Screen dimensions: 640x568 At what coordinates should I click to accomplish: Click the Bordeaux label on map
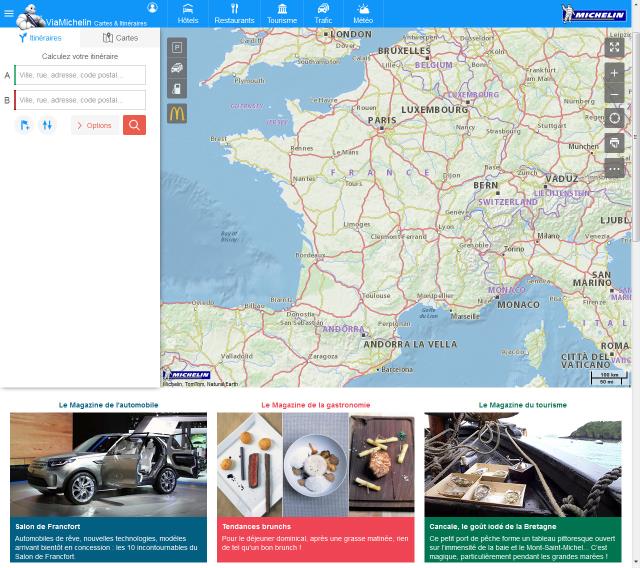click(310, 255)
